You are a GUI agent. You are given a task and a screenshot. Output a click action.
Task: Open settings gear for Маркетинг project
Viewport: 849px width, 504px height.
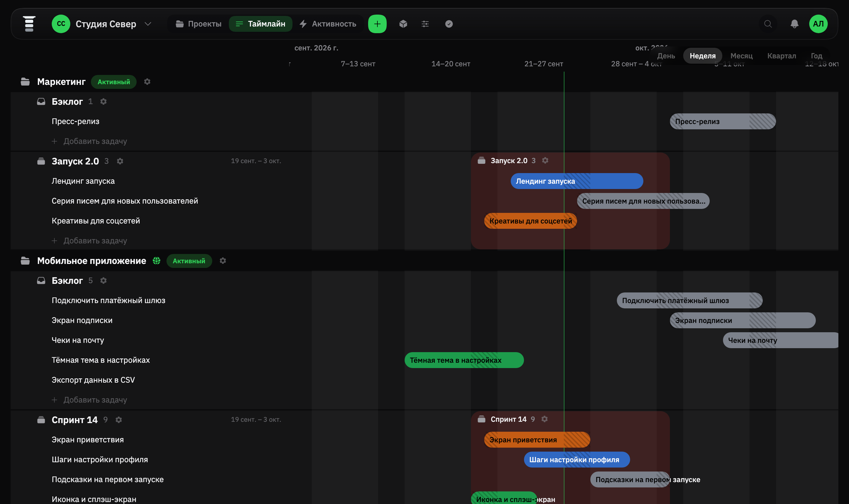pos(147,82)
